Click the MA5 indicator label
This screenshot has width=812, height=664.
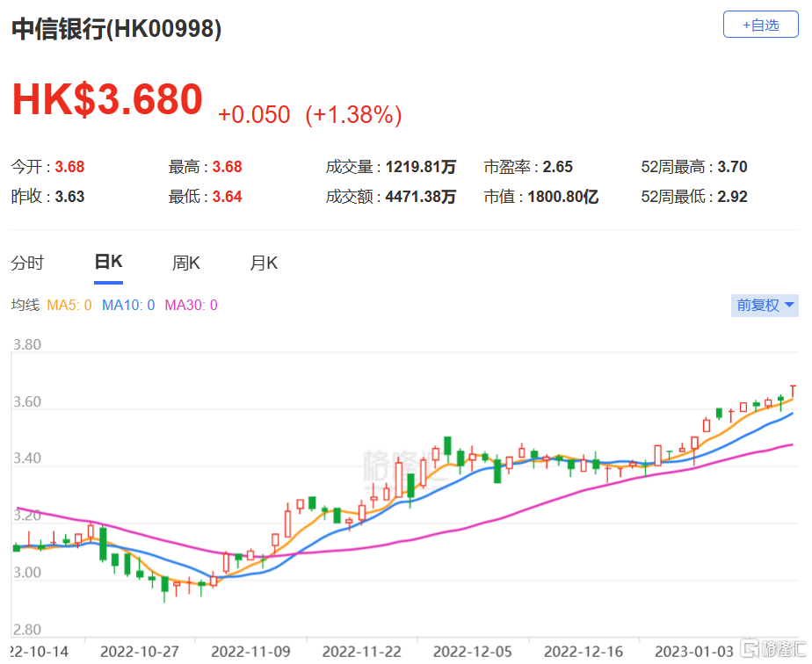coord(69,306)
